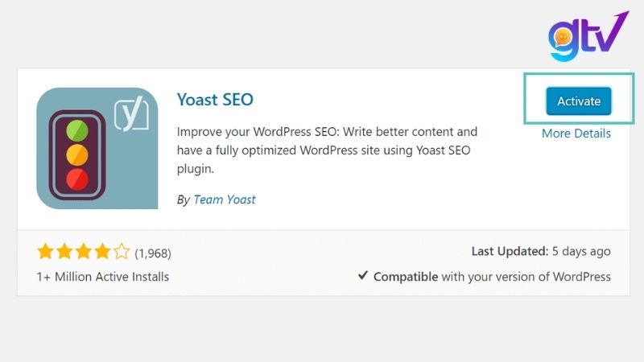Open the More Details link
Screen dimensions: 644x362
[576, 134]
